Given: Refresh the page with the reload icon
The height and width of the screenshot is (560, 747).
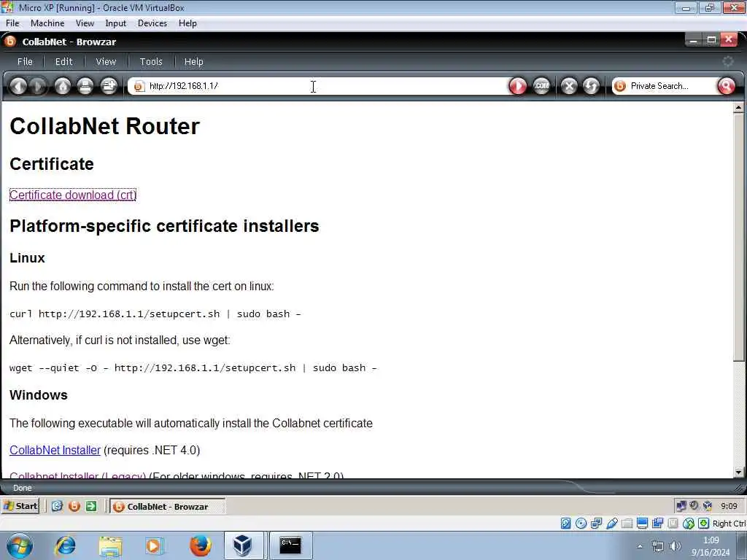Looking at the screenshot, I should tap(591, 86).
